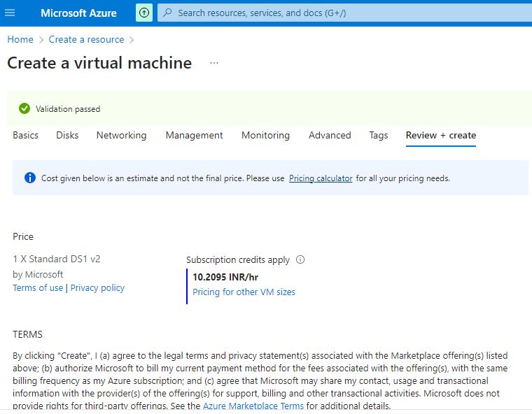Click the green upgrade arrow icon
The width and height of the screenshot is (532, 414).
point(144,13)
